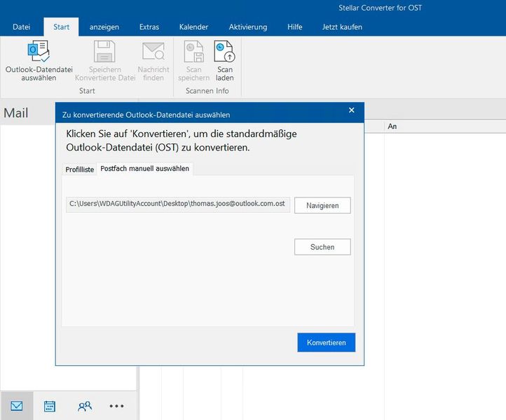Open the contacts people icon
The height and width of the screenshot is (420, 506).
[85, 406]
